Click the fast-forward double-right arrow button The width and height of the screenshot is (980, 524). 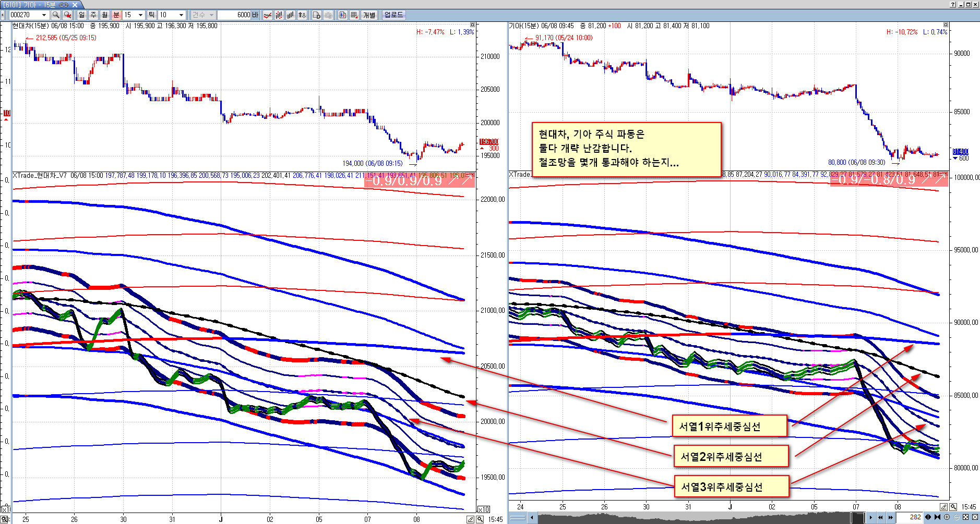(x=891, y=517)
